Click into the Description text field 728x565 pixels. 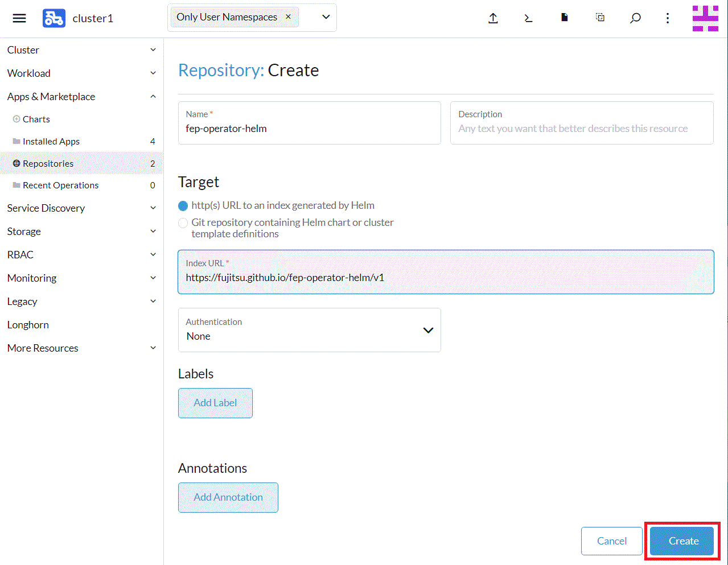(581, 129)
